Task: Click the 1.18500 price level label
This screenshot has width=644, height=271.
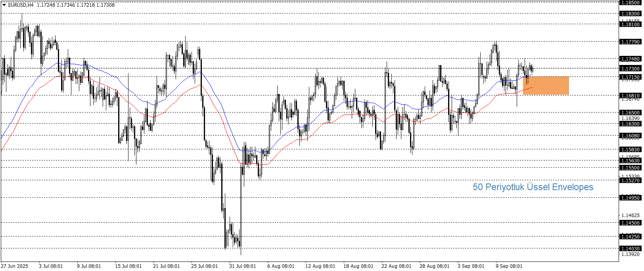Action: pyautogui.click(x=631, y=3)
